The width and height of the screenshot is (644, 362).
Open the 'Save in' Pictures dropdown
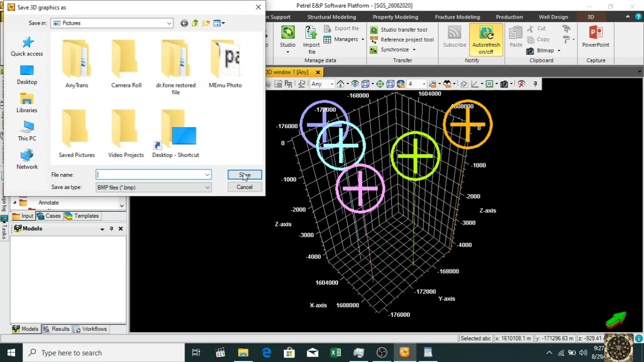(169, 23)
